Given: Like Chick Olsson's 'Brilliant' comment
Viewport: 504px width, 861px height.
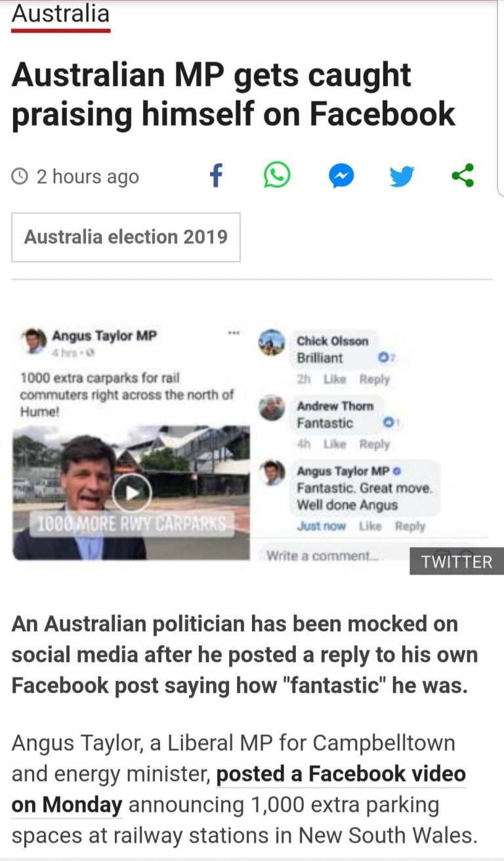Looking at the screenshot, I should point(334,379).
